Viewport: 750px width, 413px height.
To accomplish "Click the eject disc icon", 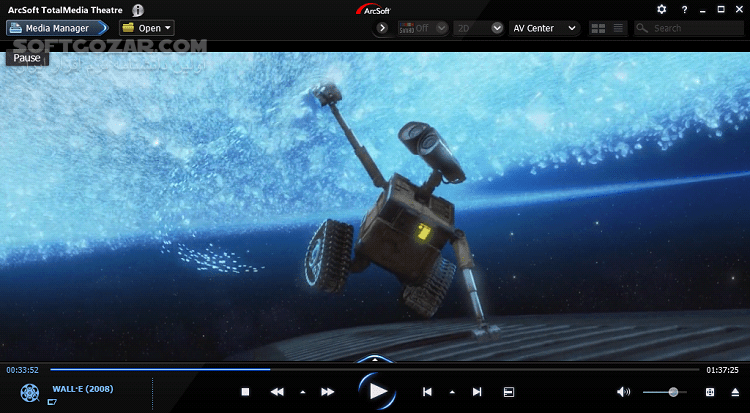I will (735, 392).
